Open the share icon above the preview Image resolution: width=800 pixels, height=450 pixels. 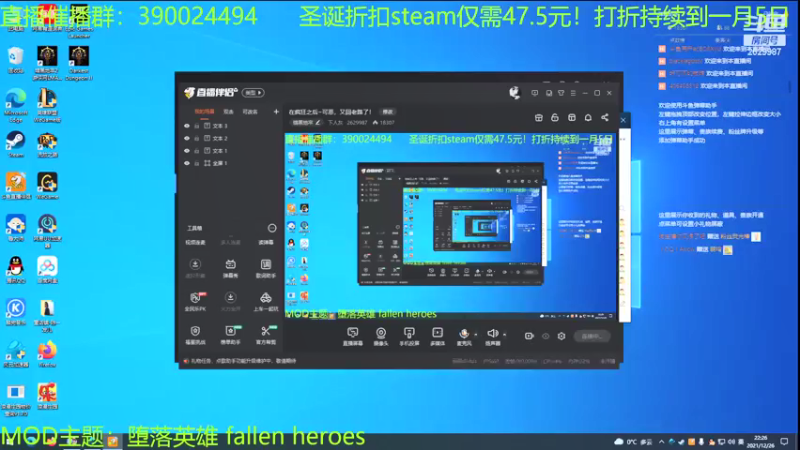point(605,118)
